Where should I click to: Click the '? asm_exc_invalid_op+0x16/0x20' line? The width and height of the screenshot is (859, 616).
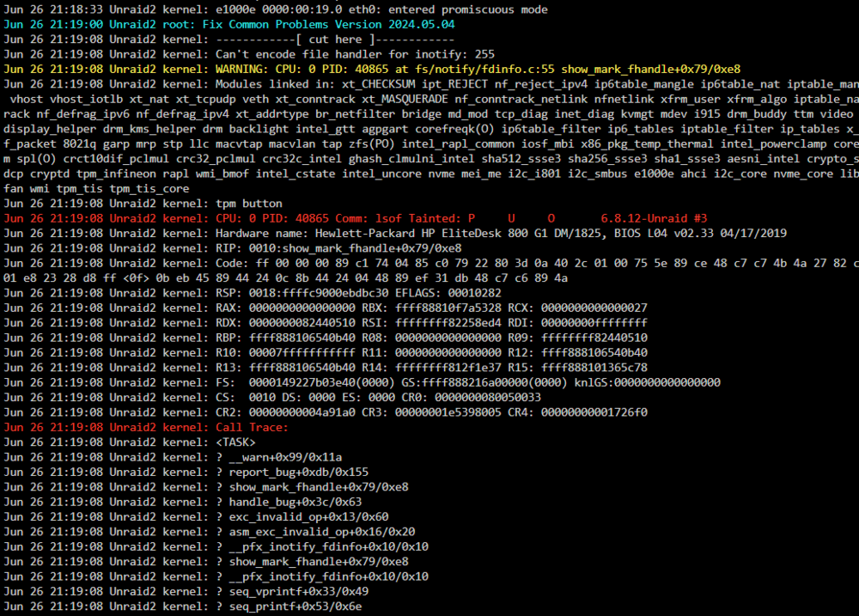[210, 531]
